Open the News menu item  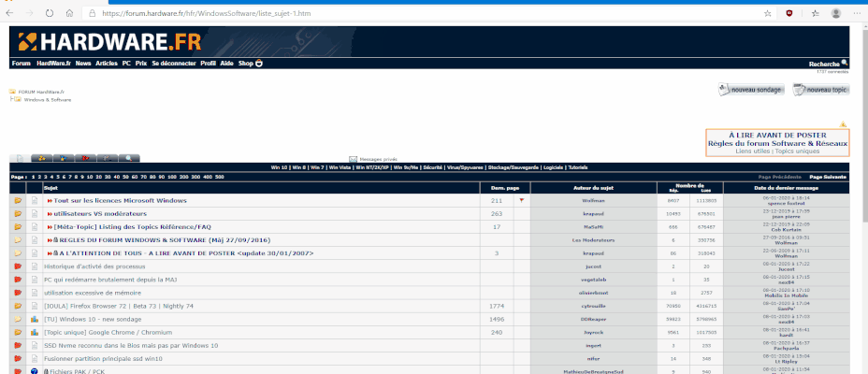[83, 64]
